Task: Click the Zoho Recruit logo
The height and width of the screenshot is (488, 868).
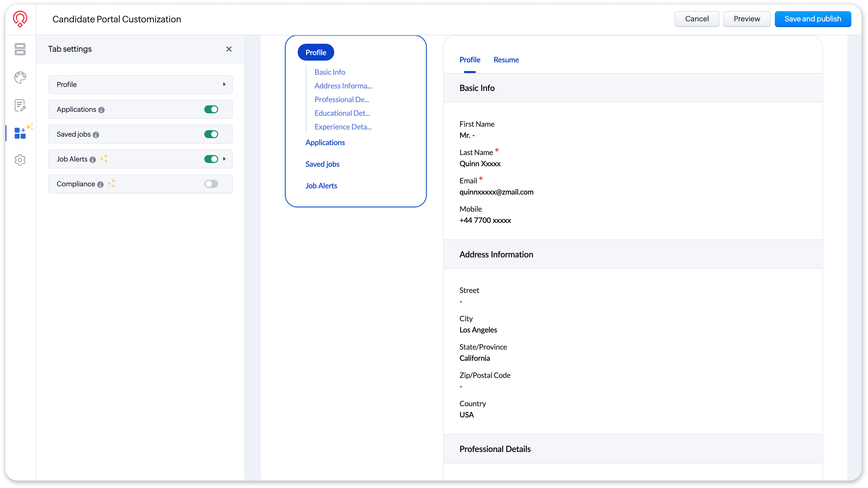Action: click(20, 19)
